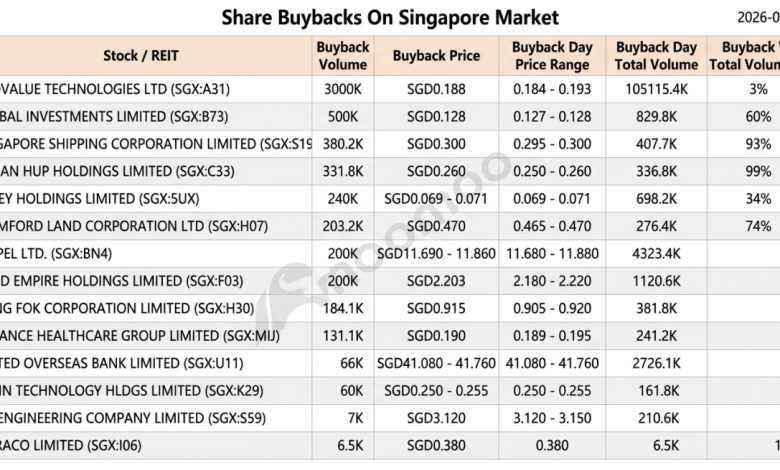This screenshot has width=780, height=470.
Task: Click the 698.2K total volume cell
Action: (x=656, y=199)
